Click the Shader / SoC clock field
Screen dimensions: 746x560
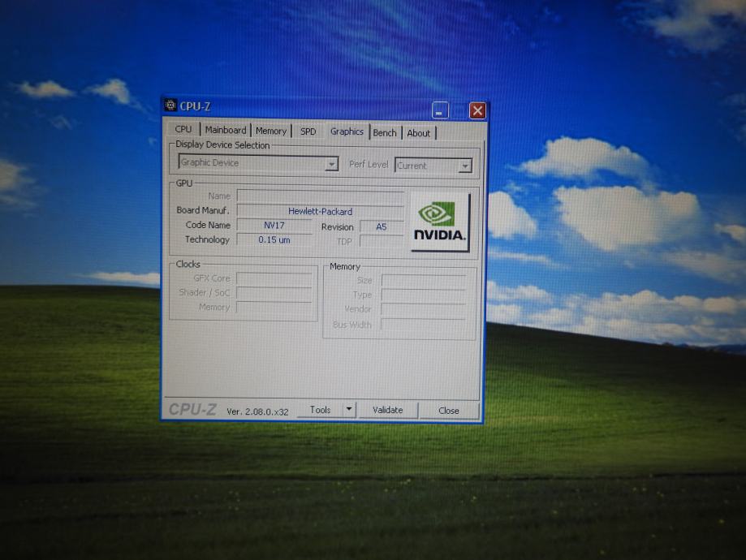click(274, 293)
